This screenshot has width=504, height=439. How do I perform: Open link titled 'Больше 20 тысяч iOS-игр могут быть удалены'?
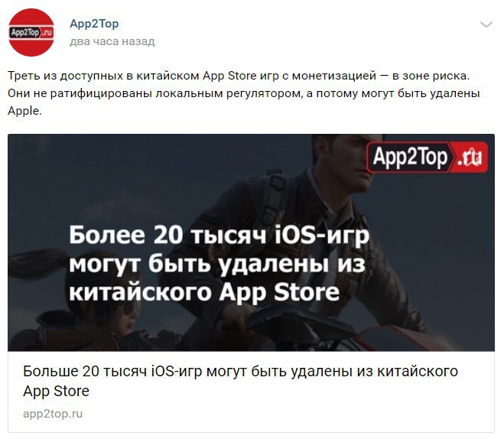(x=240, y=381)
